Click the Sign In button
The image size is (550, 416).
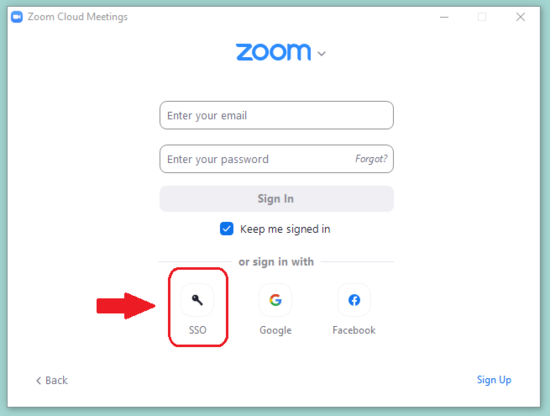point(276,199)
